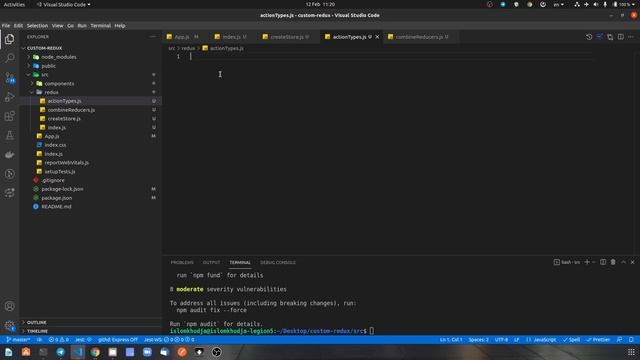Click the Spaces: 2 indentation setting

coord(478,340)
